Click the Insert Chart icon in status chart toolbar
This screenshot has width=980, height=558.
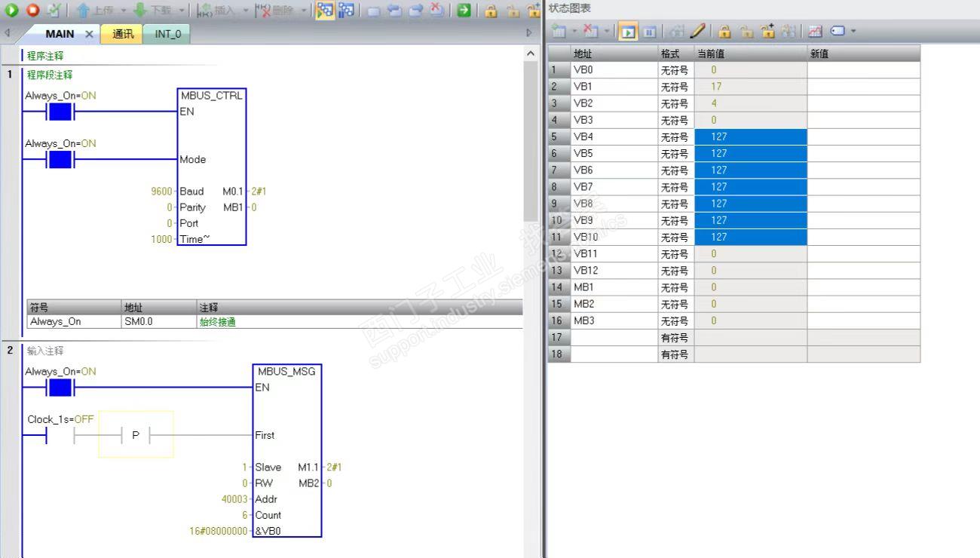pyautogui.click(x=559, y=31)
